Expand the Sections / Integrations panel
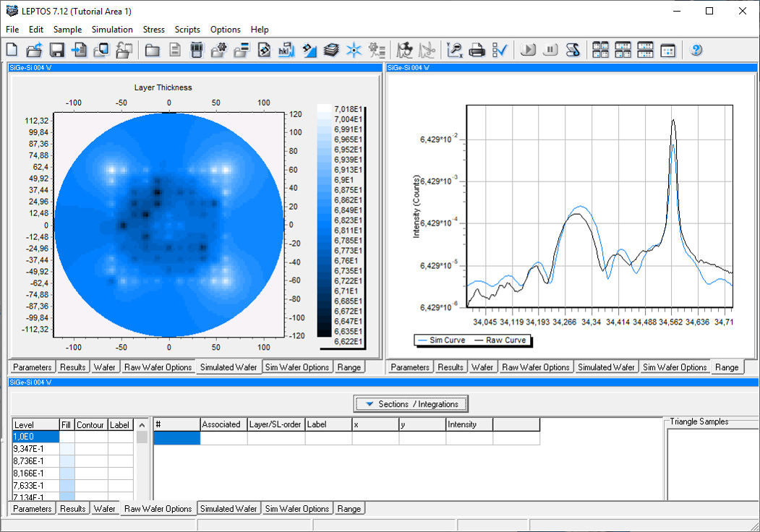760x532 pixels. tap(411, 404)
